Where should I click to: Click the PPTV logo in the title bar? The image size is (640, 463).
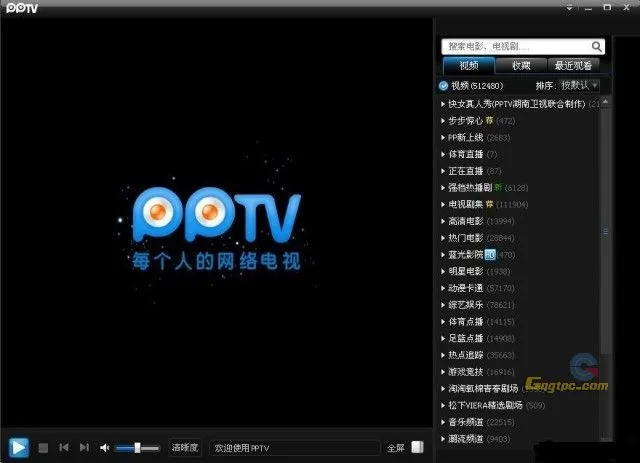tap(22, 8)
